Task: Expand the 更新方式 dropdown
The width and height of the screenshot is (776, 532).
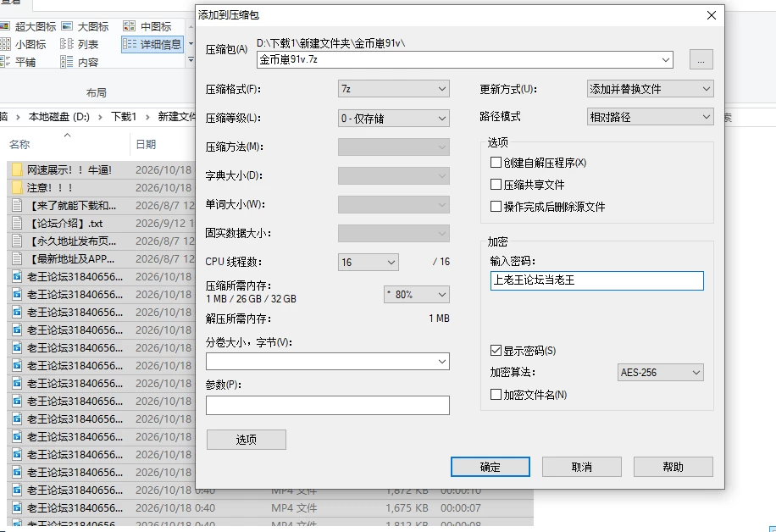Action: coord(650,89)
